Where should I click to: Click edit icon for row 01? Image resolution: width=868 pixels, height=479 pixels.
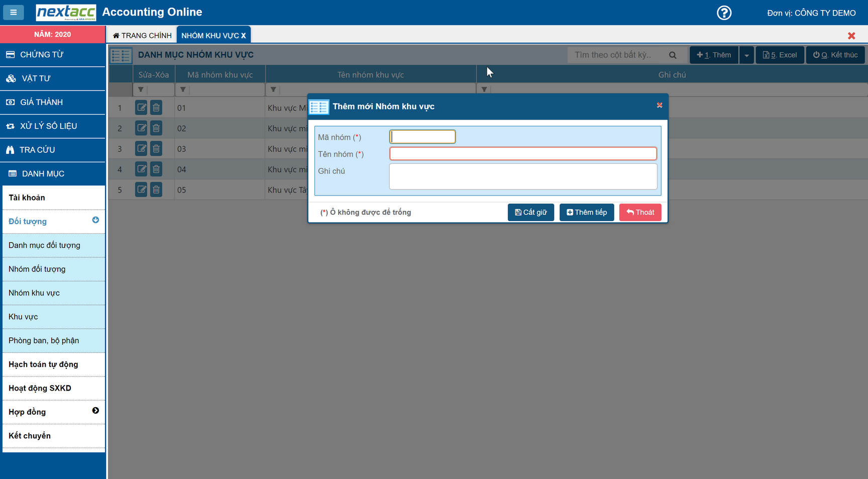(x=141, y=108)
